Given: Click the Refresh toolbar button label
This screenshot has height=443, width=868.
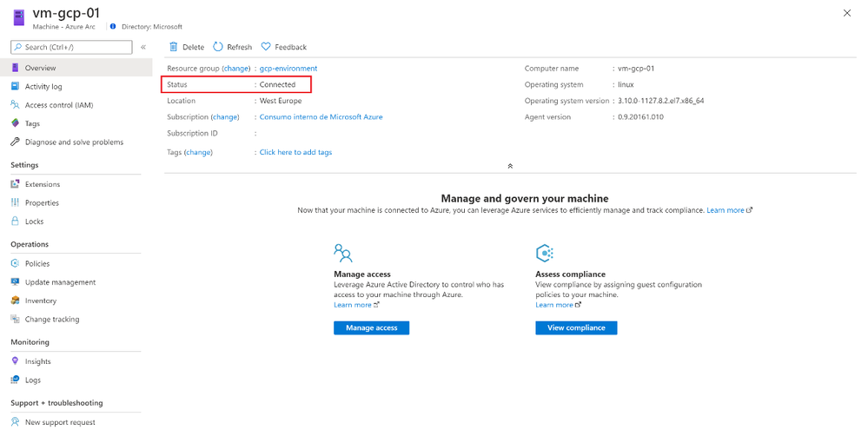Looking at the screenshot, I should coord(239,47).
